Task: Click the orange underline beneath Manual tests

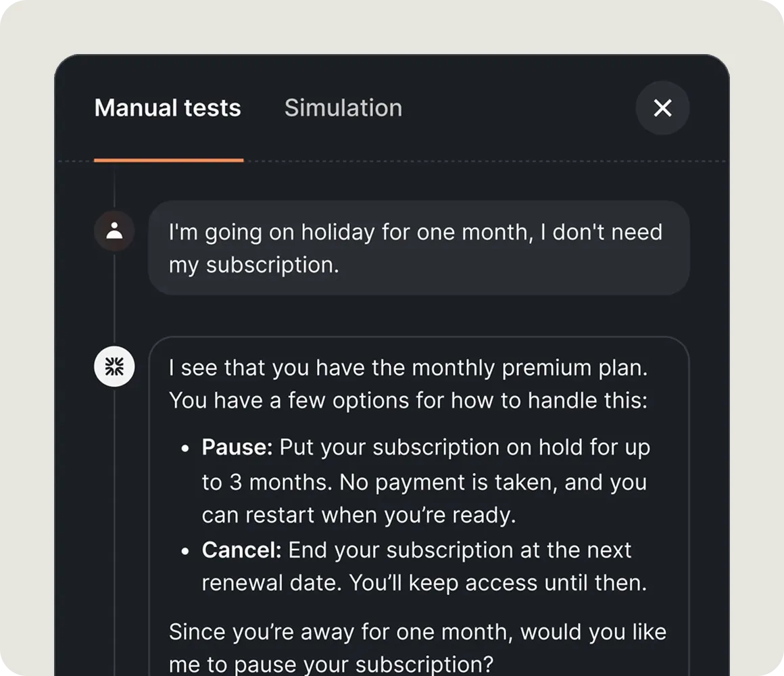Action: (x=168, y=160)
